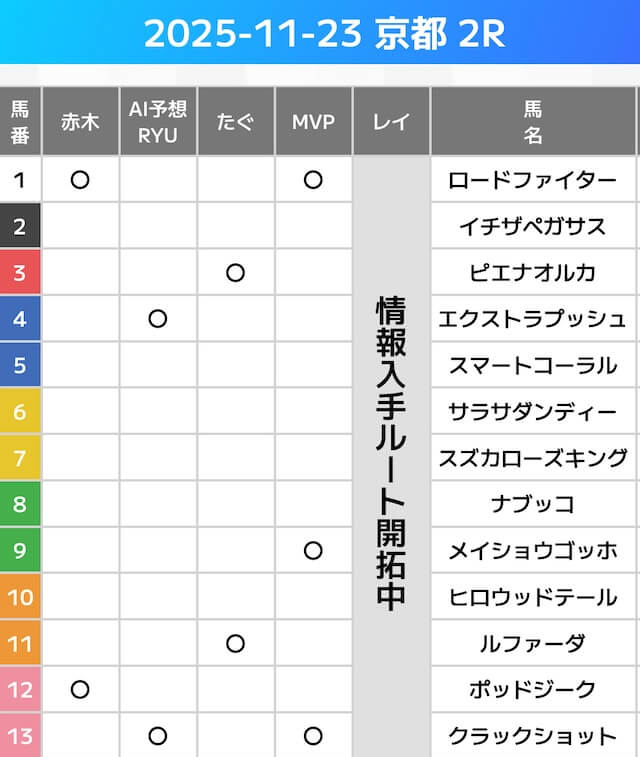
Task: Click AI予想RYU circle for エクストラプッシュ
Action: (x=158, y=319)
